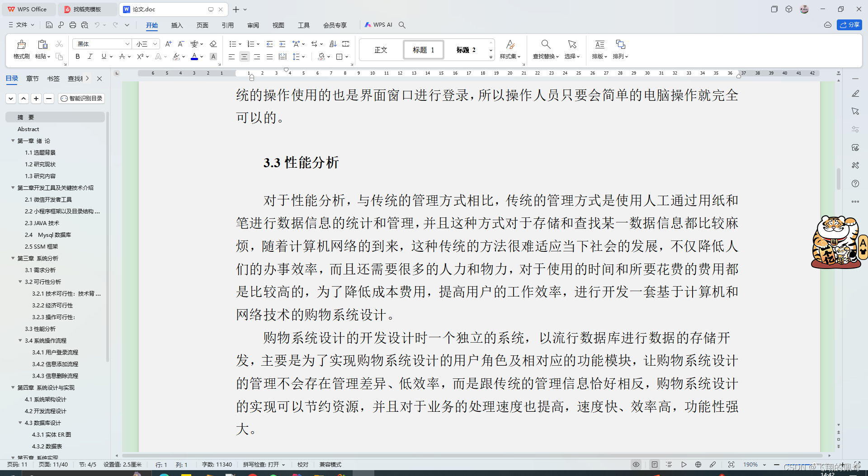Click the Paste (粘贴) clipboard icon

click(42, 44)
